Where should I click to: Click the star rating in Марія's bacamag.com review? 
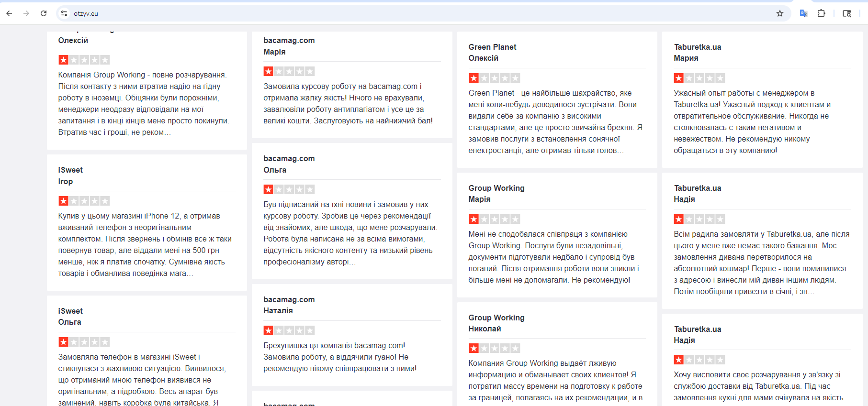[289, 71]
